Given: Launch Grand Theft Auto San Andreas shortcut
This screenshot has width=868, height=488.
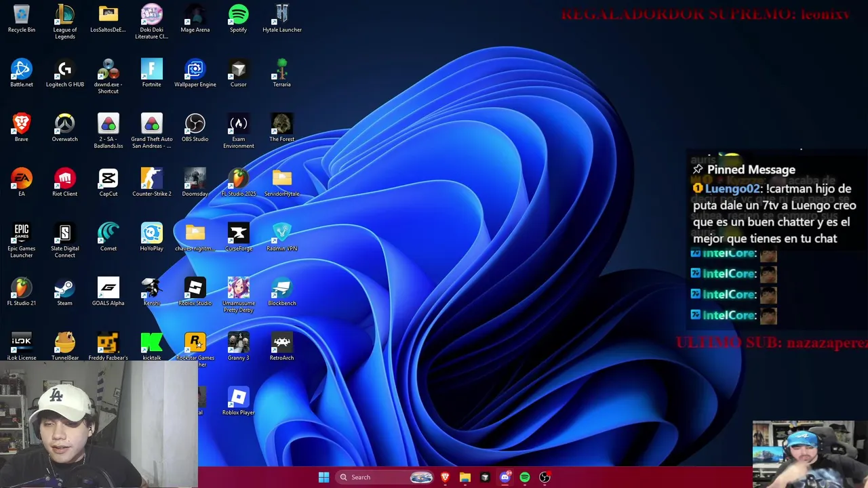Looking at the screenshot, I should [152, 131].
